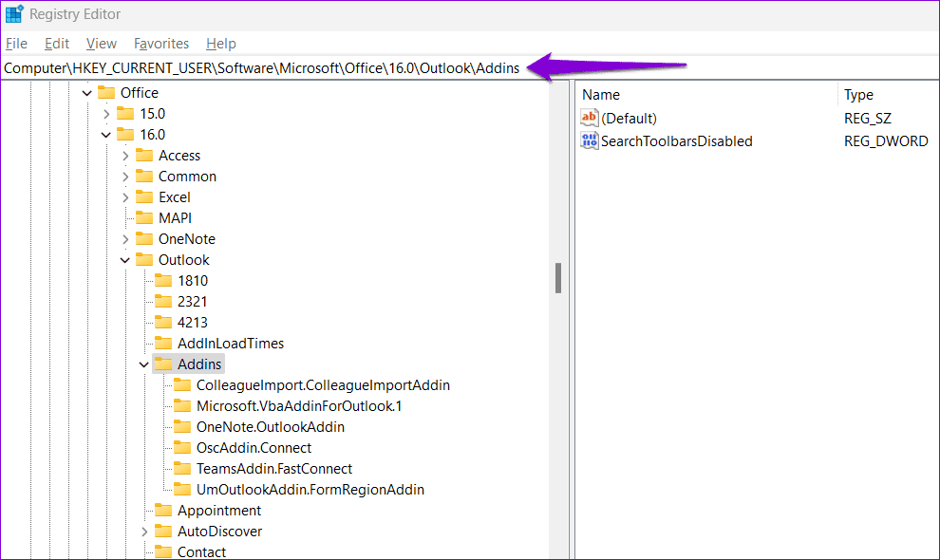The height and width of the screenshot is (560, 940).
Task: Select the TeamsAddin.FastConnect key label
Action: [x=274, y=469]
